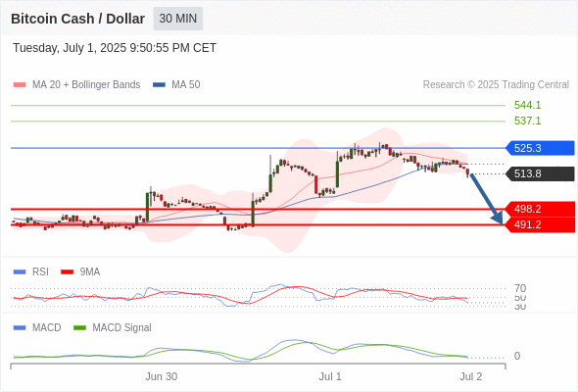The width and height of the screenshot is (578, 392).
Task: Click the Jun 30 date axis label
Action: (161, 376)
